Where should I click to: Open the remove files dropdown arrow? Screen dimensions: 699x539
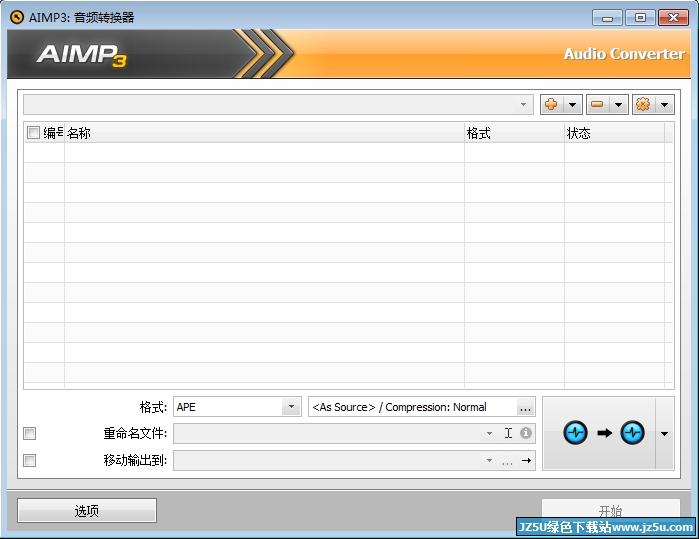click(618, 105)
